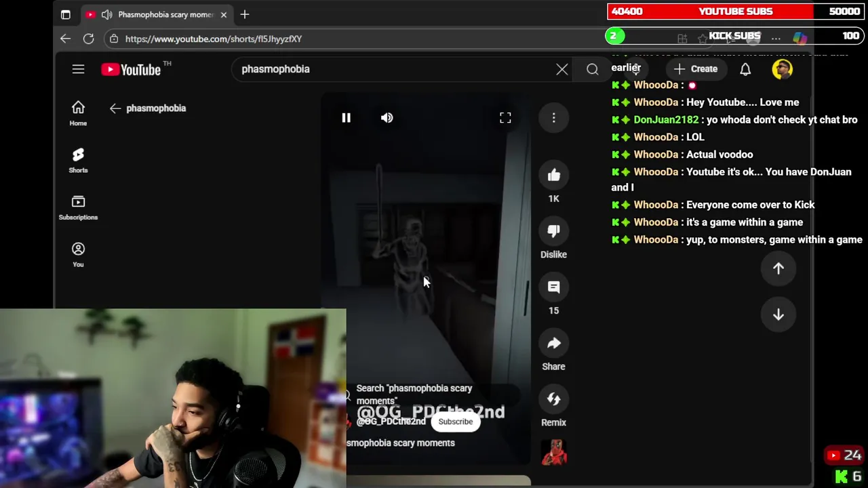
Task: Close the Phasmophobia scary moments tab
Action: tap(224, 14)
